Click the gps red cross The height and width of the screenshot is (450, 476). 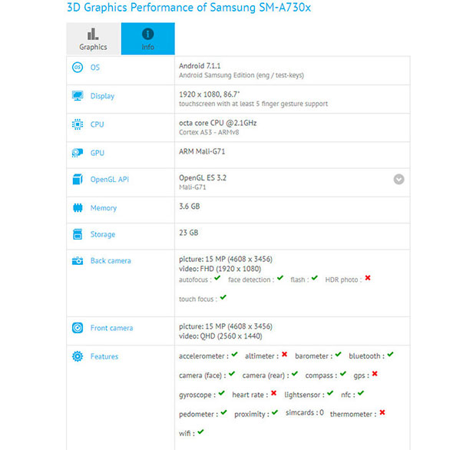tap(375, 374)
